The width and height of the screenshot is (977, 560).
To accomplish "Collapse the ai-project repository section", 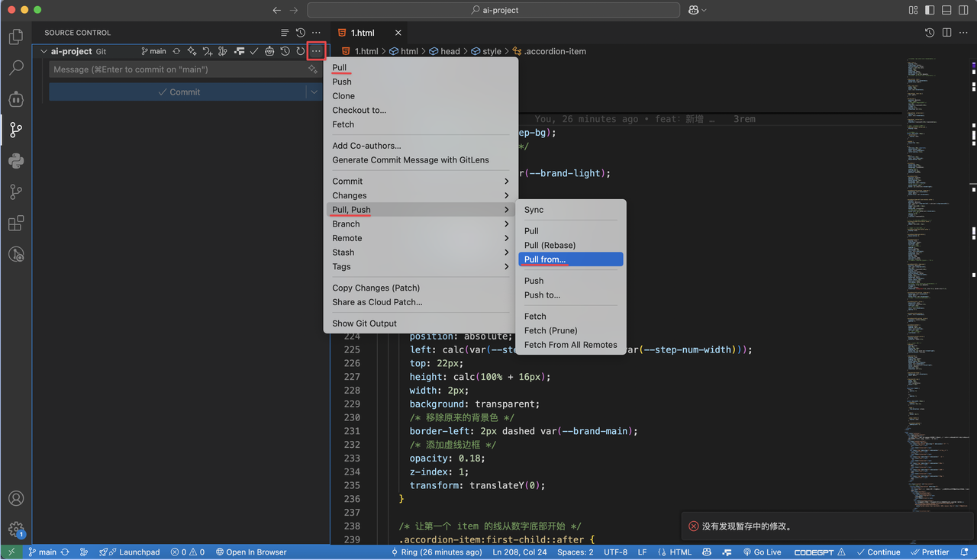I will (x=44, y=51).
